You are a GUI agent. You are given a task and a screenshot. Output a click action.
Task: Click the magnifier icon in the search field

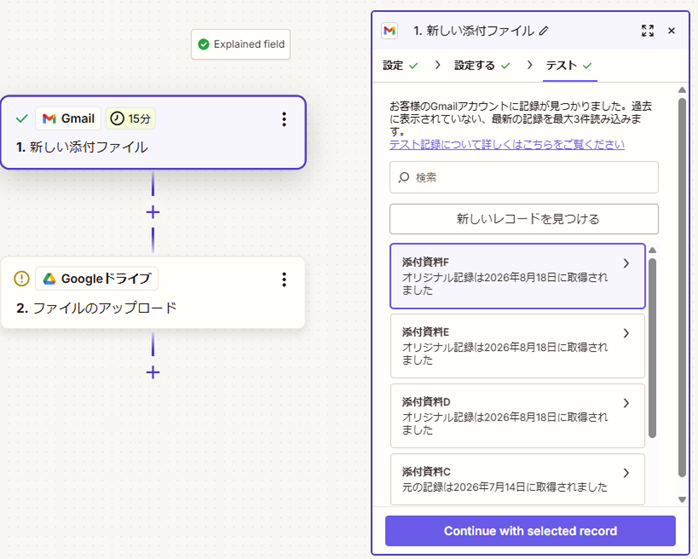coord(404,177)
